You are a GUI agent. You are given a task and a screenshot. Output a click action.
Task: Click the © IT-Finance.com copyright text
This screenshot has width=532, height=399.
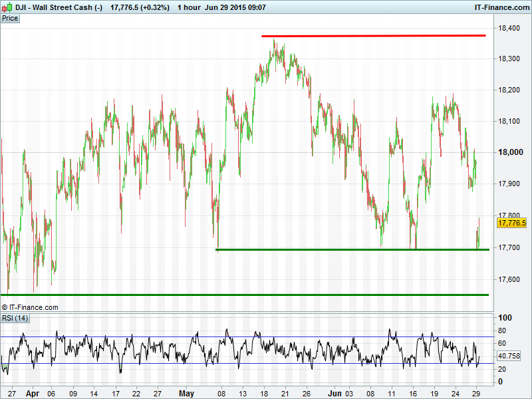click(x=30, y=307)
